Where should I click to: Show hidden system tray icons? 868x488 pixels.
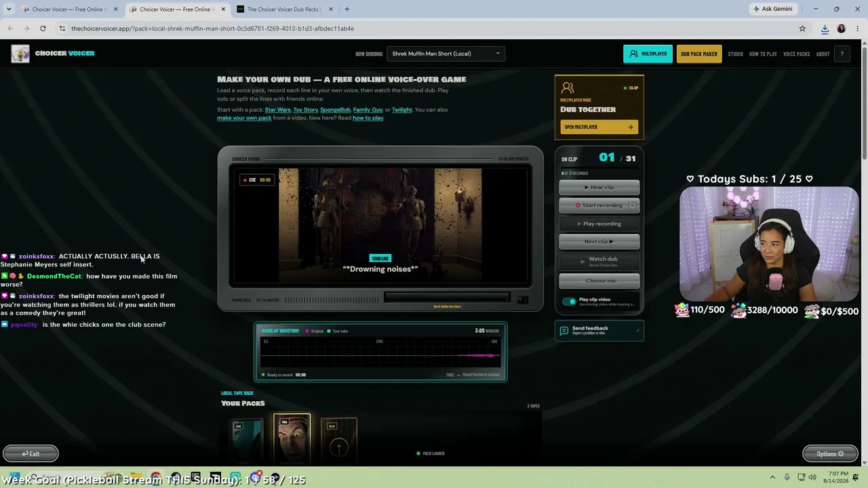772,477
